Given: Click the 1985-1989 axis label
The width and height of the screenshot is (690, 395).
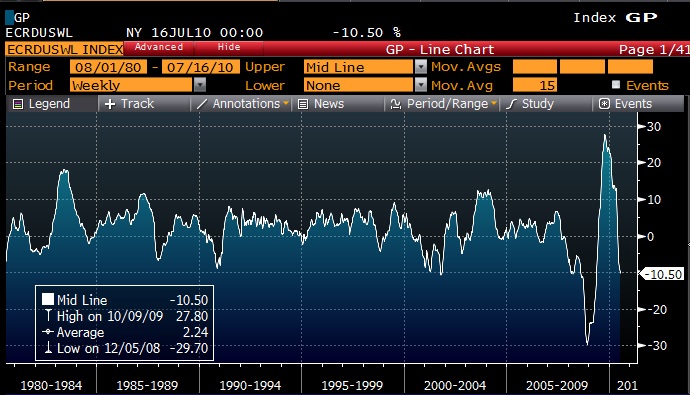Looking at the screenshot, I should [x=147, y=386].
